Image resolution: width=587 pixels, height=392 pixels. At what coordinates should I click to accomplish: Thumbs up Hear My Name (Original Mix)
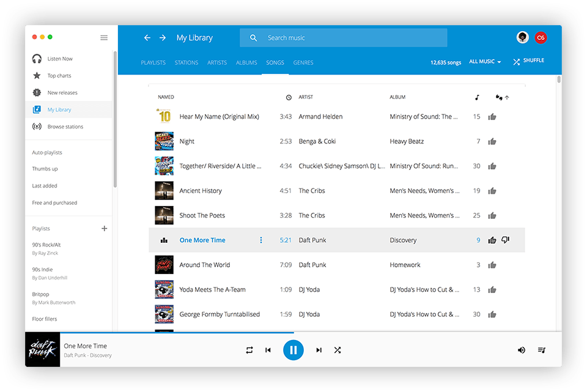(492, 117)
